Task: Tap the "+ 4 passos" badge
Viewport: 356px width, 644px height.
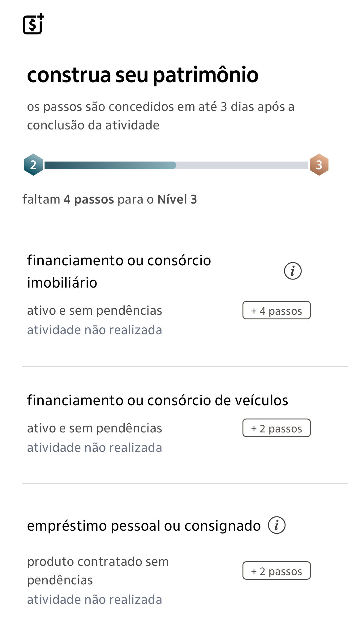Action: pyautogui.click(x=277, y=310)
